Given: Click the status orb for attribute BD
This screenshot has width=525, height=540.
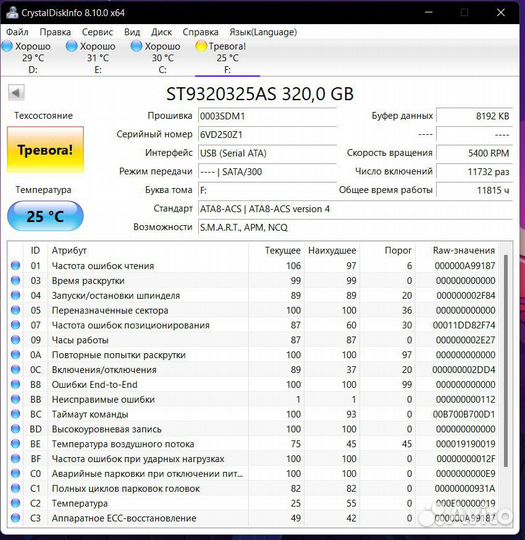Looking at the screenshot, I should [16, 429].
